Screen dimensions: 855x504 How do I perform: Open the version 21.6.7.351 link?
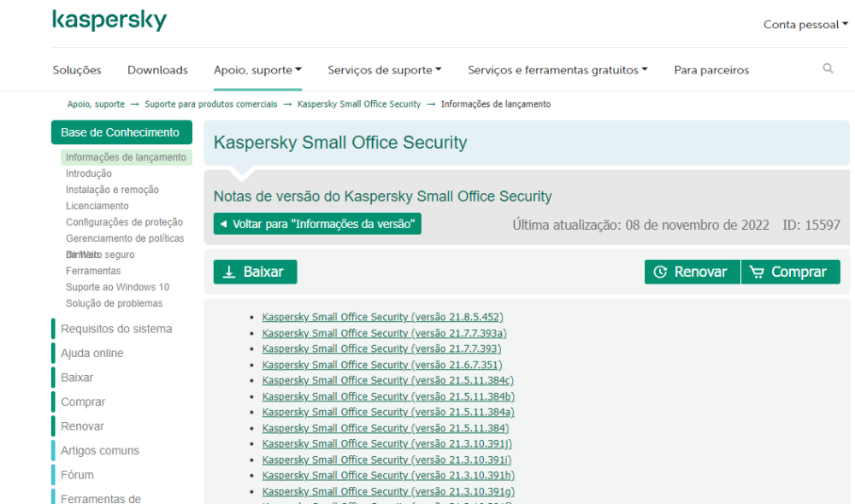tap(381, 365)
